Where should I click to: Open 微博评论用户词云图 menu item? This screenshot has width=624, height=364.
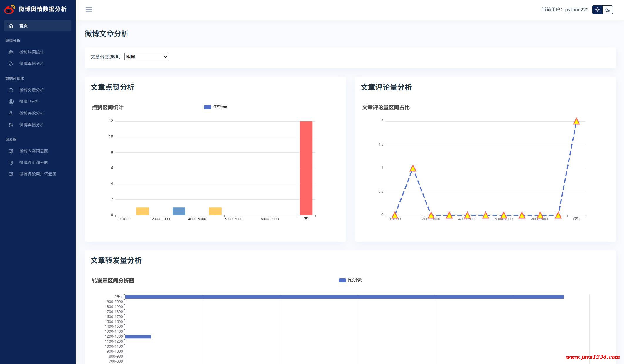tap(38, 174)
